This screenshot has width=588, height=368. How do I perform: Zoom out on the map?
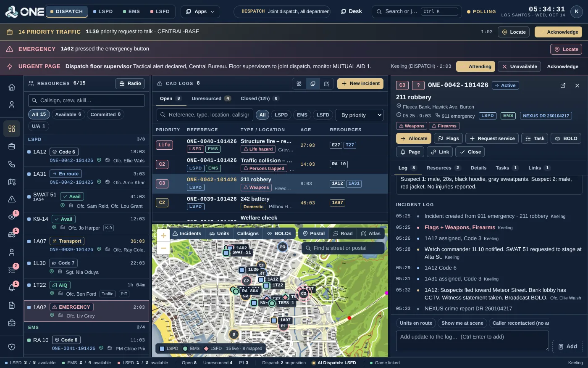163,248
